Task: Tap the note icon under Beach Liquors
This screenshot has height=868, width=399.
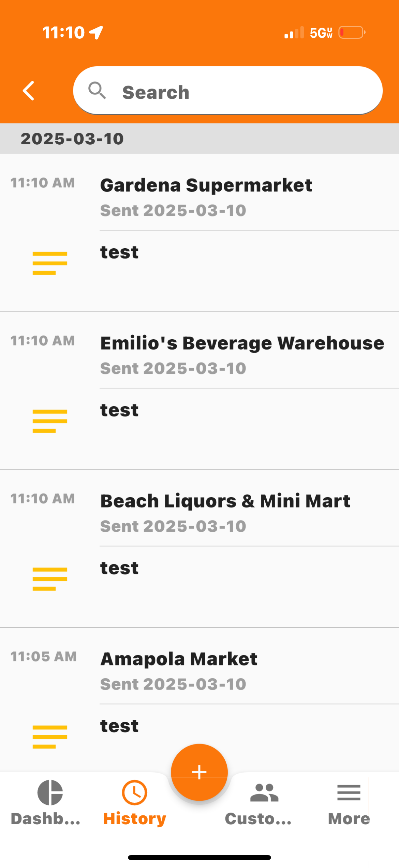Action: (x=50, y=579)
